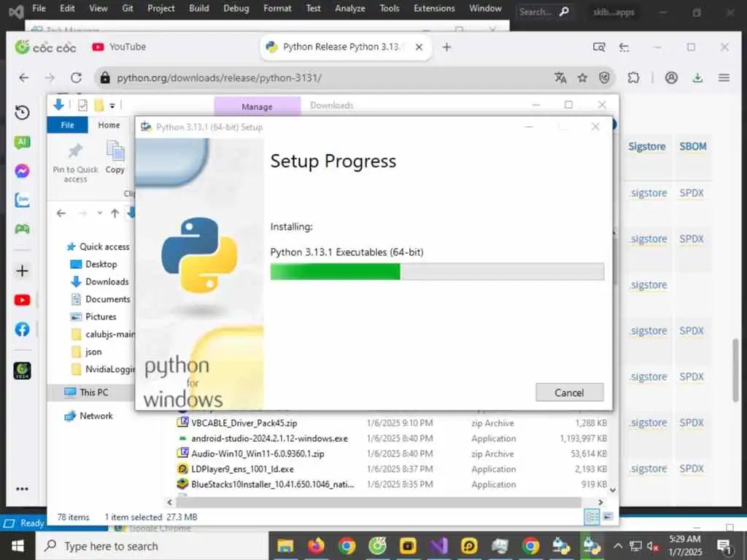747x560 pixels.
Task: Click the python.org page vertical scrollbar
Action: (x=735, y=370)
